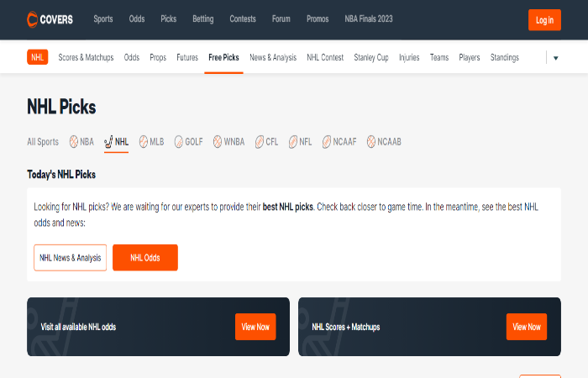Open the Sports top menu
Screen dimensions: 588x378
(103, 19)
